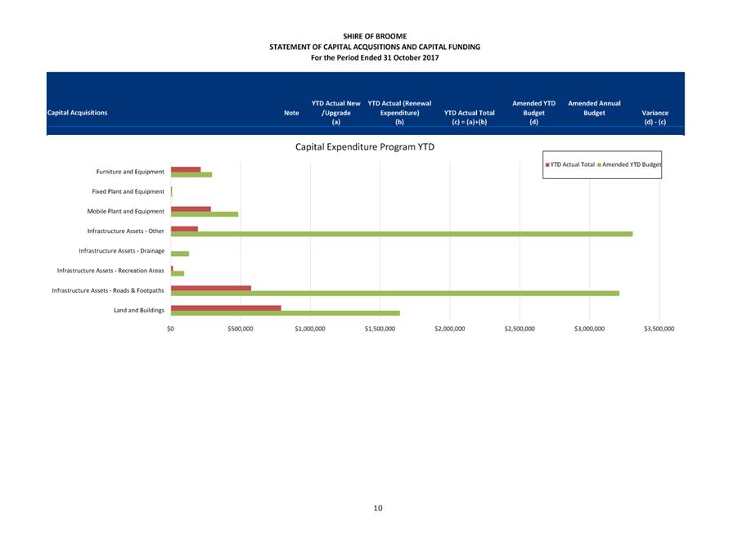Click 'Infrastructure Assets - Other' axis label

pyautogui.click(x=126, y=231)
